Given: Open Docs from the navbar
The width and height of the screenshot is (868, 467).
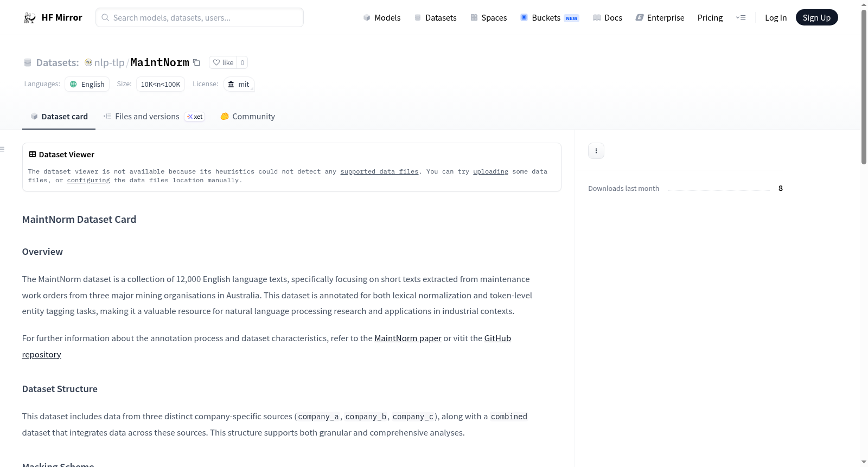Looking at the screenshot, I should point(608,18).
